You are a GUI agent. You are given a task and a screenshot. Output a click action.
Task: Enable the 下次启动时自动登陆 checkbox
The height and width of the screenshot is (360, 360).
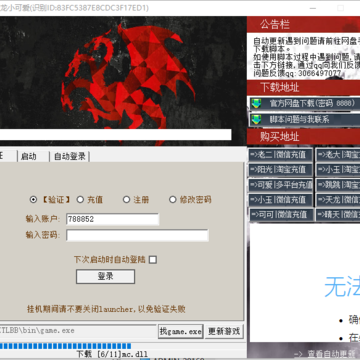click(153, 260)
